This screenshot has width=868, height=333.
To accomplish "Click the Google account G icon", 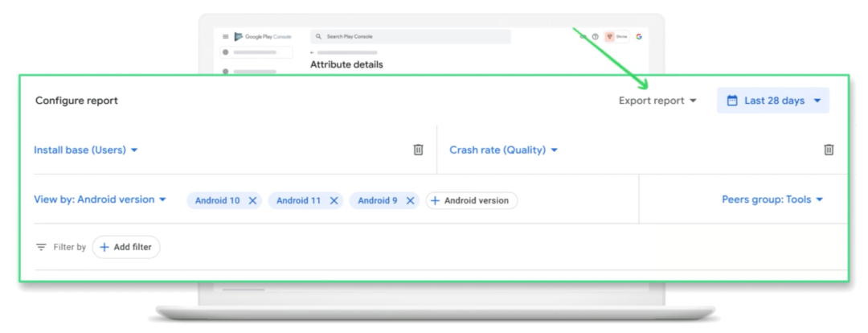I will 639,36.
